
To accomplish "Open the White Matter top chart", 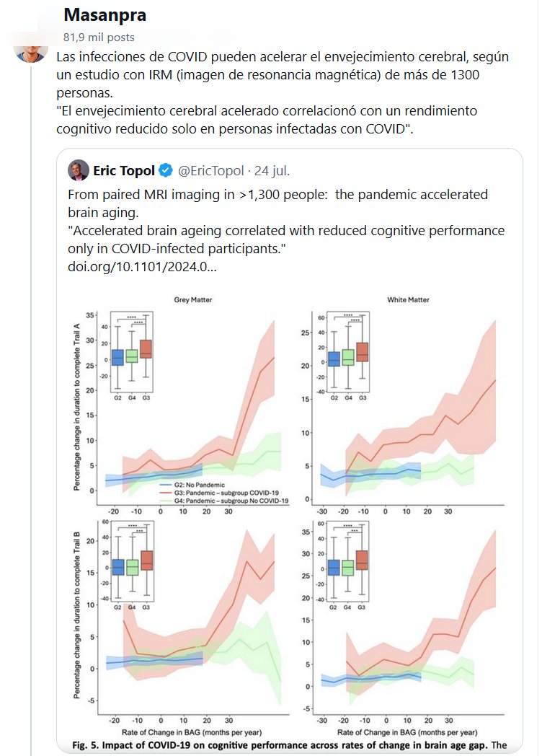I will click(x=404, y=404).
